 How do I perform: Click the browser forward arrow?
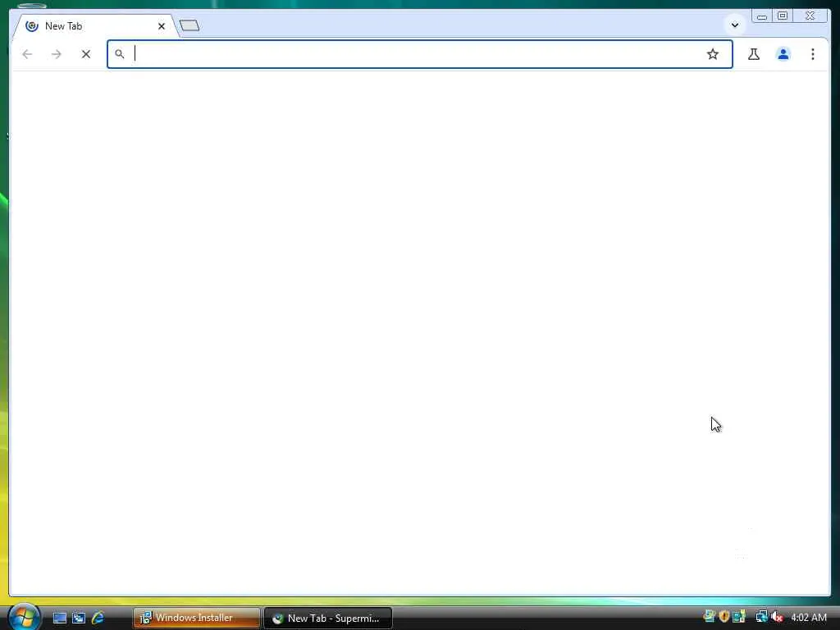tap(57, 54)
